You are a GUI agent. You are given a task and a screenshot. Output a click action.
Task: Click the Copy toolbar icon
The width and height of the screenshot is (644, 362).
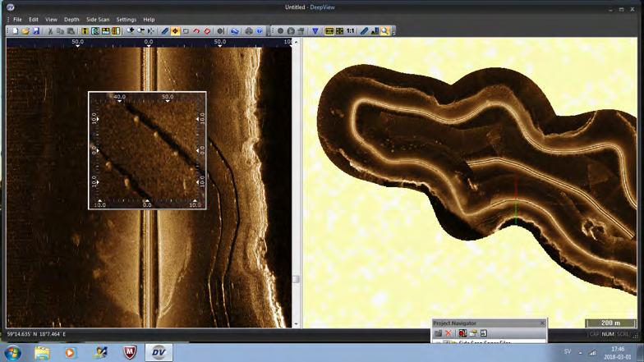click(x=61, y=31)
